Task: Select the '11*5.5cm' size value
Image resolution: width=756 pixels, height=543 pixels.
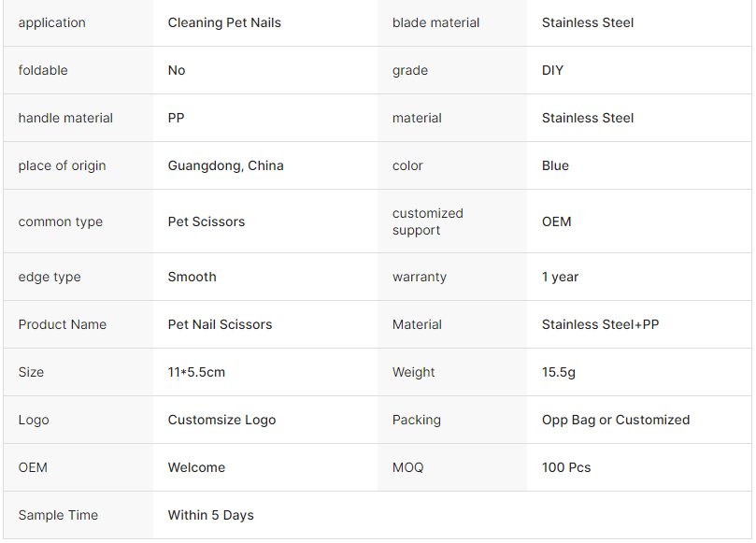Action: (196, 372)
